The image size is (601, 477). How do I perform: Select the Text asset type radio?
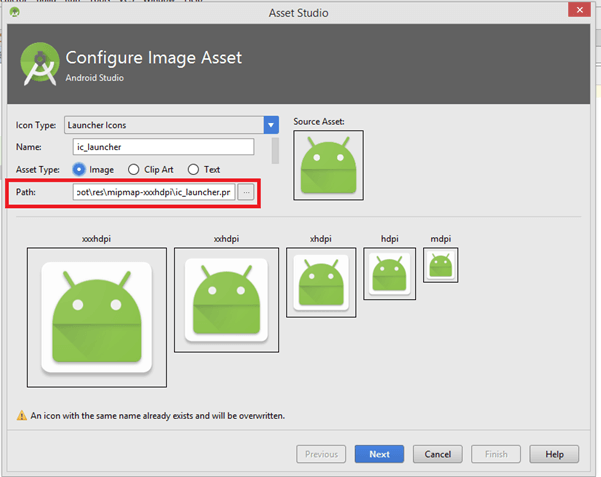193,169
